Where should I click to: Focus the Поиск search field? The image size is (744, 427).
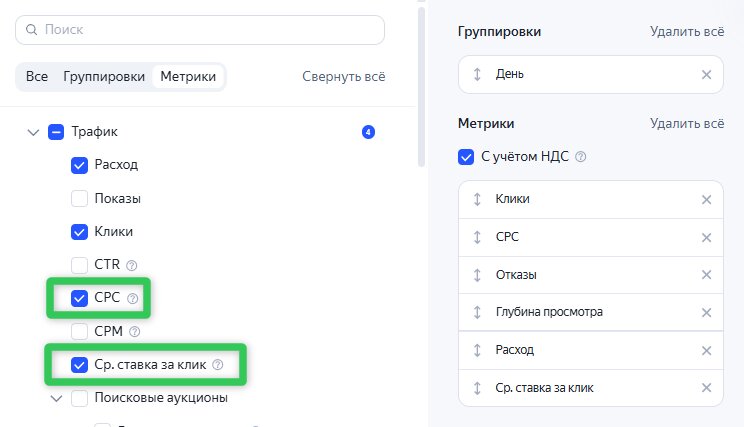click(x=200, y=30)
